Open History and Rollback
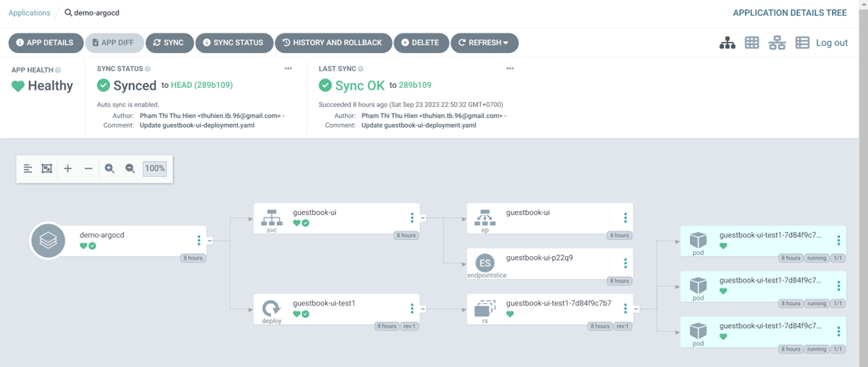Image resolution: width=868 pixels, height=367 pixels. (x=332, y=42)
